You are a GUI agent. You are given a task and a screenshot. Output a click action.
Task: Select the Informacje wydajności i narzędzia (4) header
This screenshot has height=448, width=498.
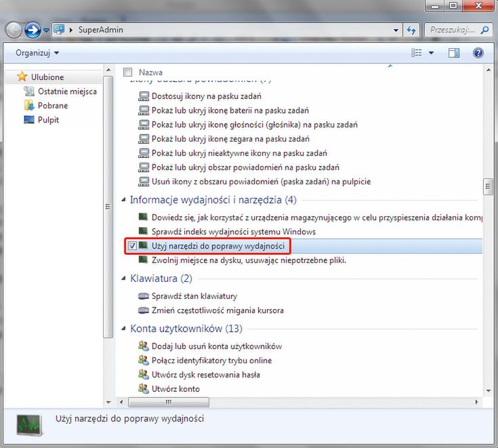point(213,200)
